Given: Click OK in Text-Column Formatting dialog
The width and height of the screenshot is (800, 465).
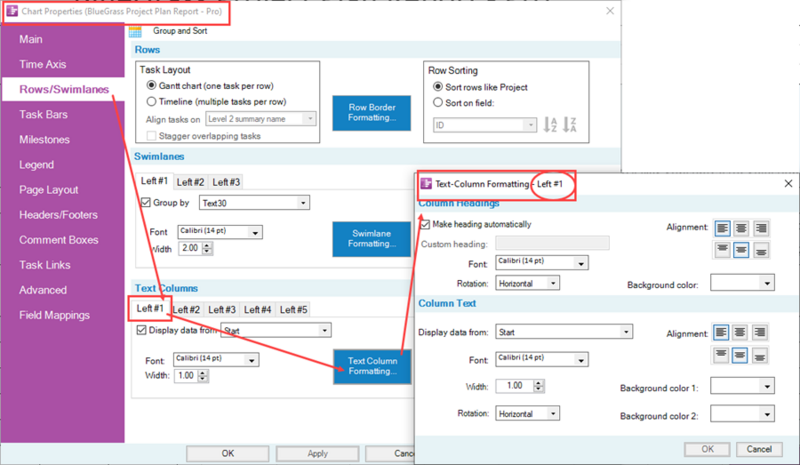Looking at the screenshot, I should (x=707, y=449).
